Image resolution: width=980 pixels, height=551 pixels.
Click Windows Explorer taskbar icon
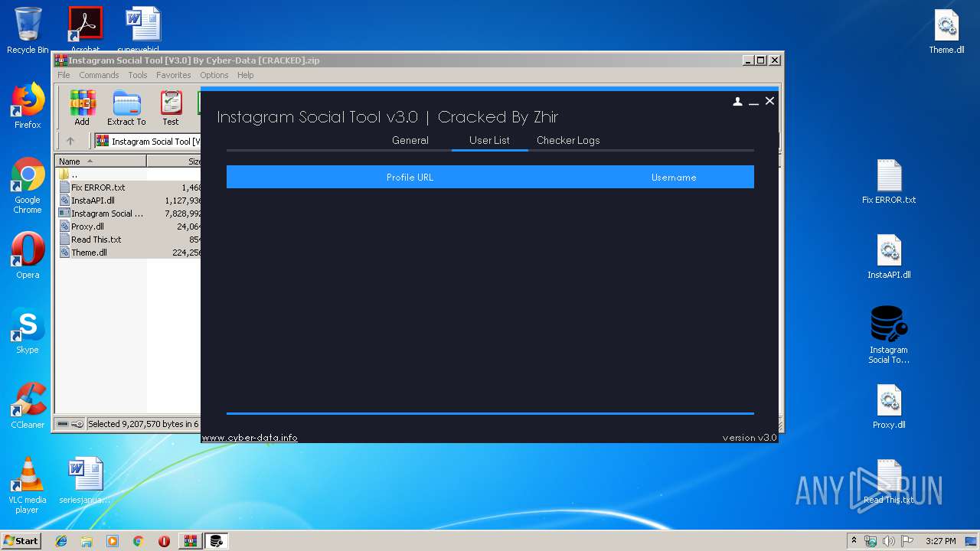(x=87, y=541)
